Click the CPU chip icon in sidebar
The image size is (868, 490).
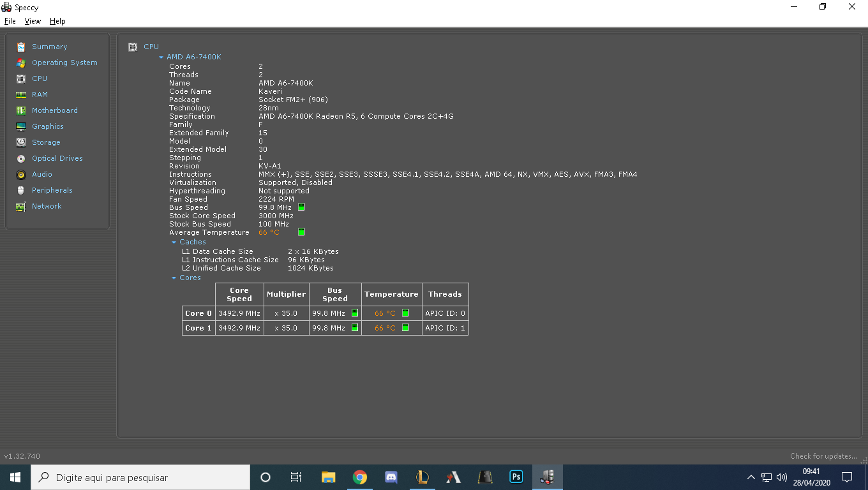click(x=21, y=78)
